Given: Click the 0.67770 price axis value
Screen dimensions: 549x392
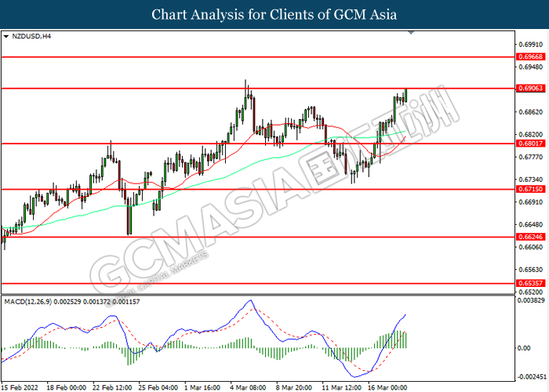Looking at the screenshot, I should point(531,157).
